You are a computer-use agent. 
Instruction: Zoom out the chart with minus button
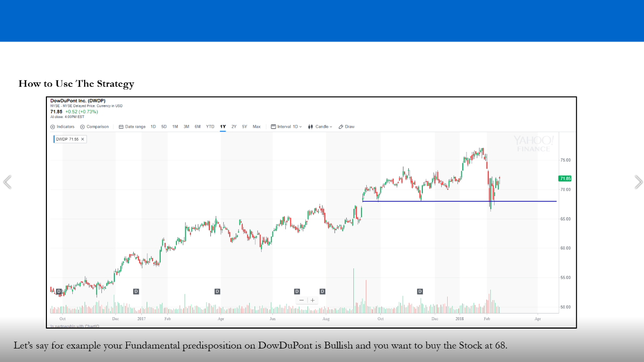(302, 300)
